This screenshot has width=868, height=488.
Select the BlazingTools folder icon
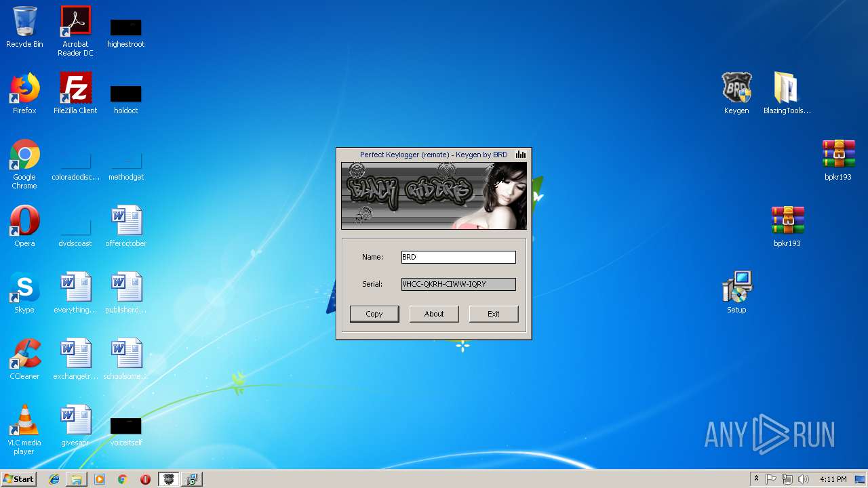[787, 94]
